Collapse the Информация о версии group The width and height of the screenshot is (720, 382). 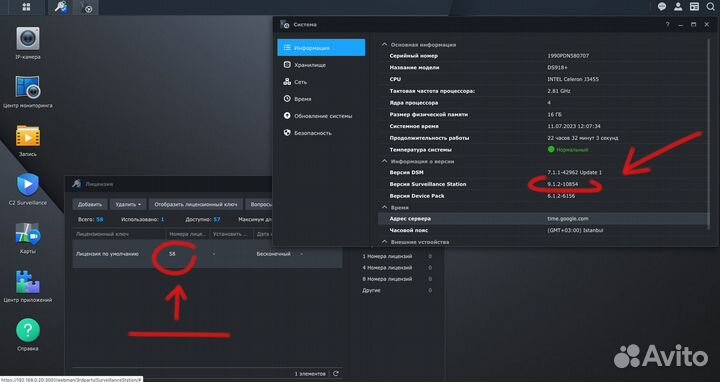pos(384,161)
